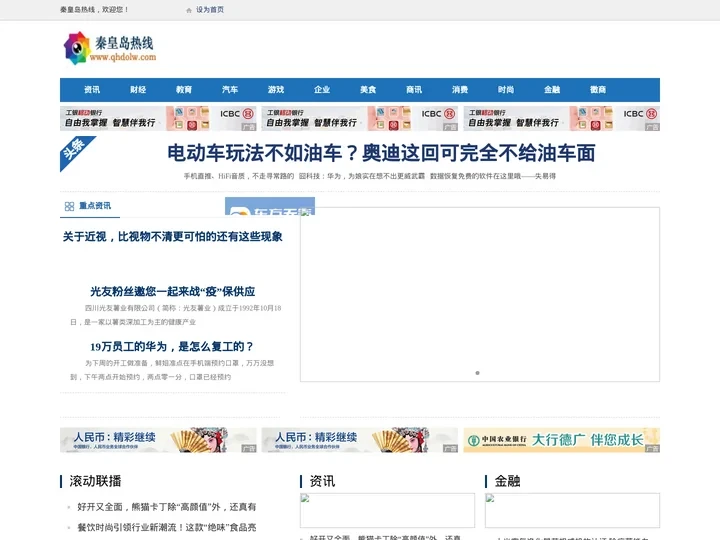Viewport: 720px width, 540px height.
Task: Click 四川光友薯业有限公司 summary text
Action: [176, 315]
